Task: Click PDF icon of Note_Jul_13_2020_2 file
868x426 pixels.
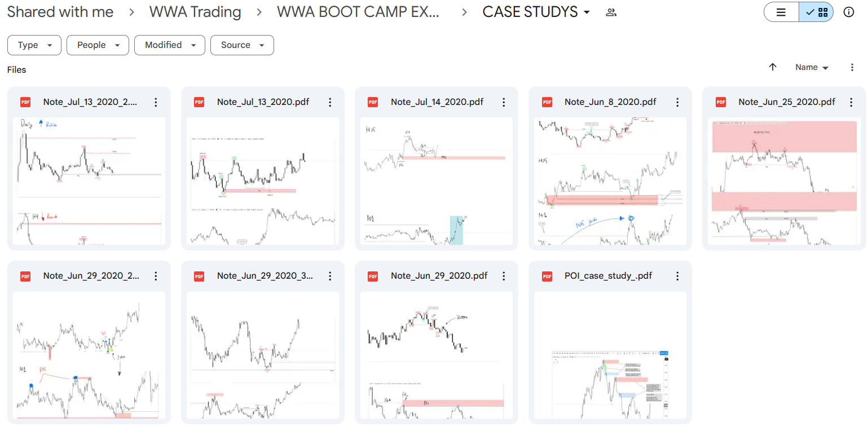Action: click(25, 102)
